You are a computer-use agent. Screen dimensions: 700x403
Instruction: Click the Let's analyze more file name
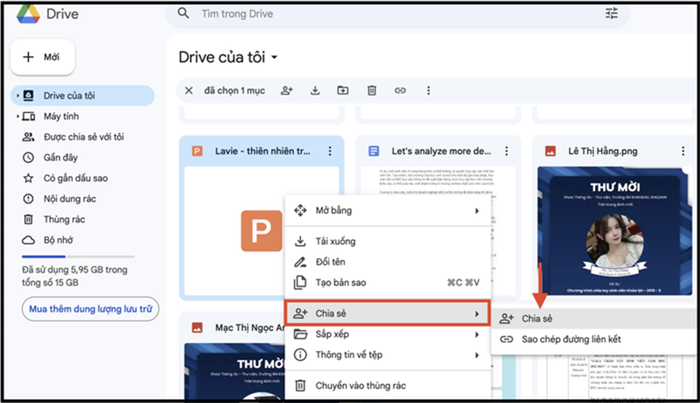tap(441, 151)
